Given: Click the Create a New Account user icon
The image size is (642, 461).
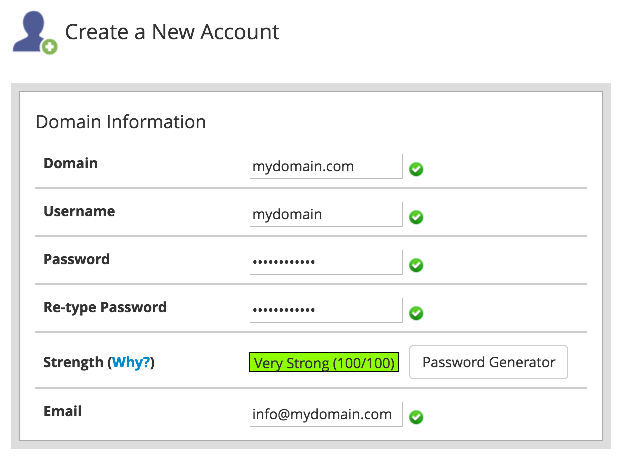Looking at the screenshot, I should pos(34,32).
